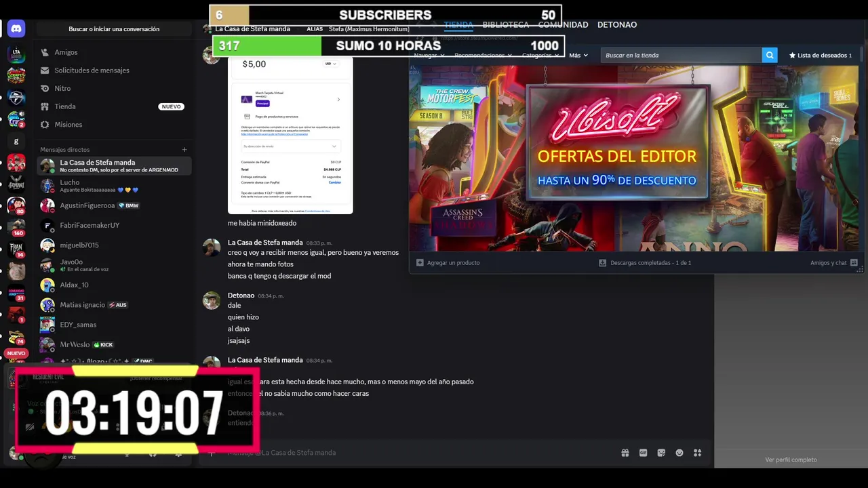Click the Amigos y chat icon in Steam
The height and width of the screenshot is (488, 868).
(854, 263)
